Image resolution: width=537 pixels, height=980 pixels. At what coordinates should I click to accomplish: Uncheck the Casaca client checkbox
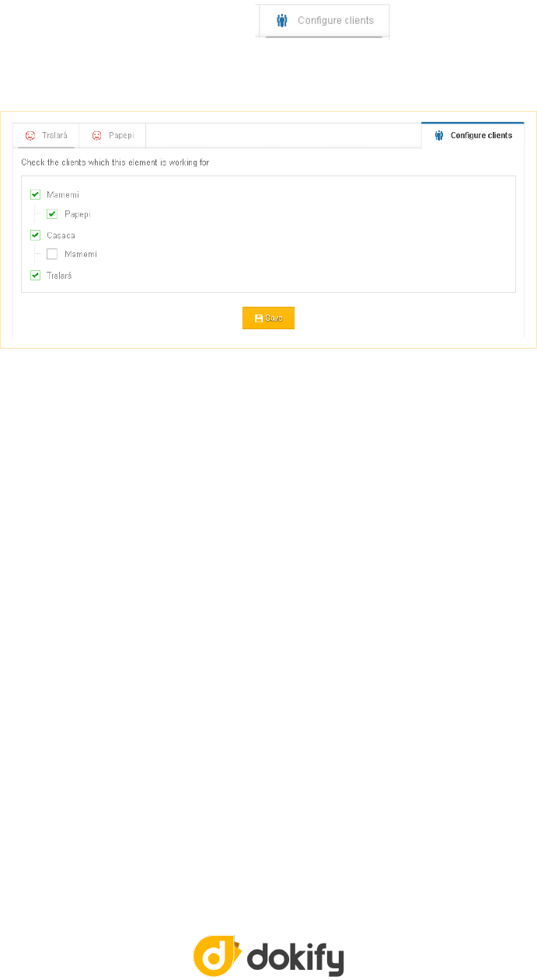[35, 235]
